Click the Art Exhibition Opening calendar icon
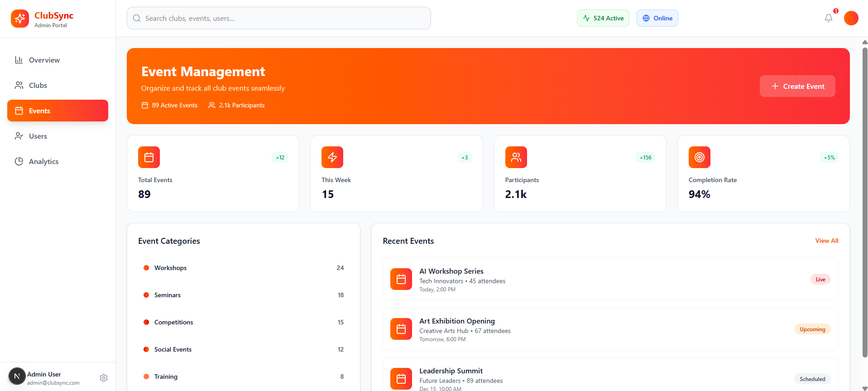The image size is (868, 391). (x=401, y=329)
